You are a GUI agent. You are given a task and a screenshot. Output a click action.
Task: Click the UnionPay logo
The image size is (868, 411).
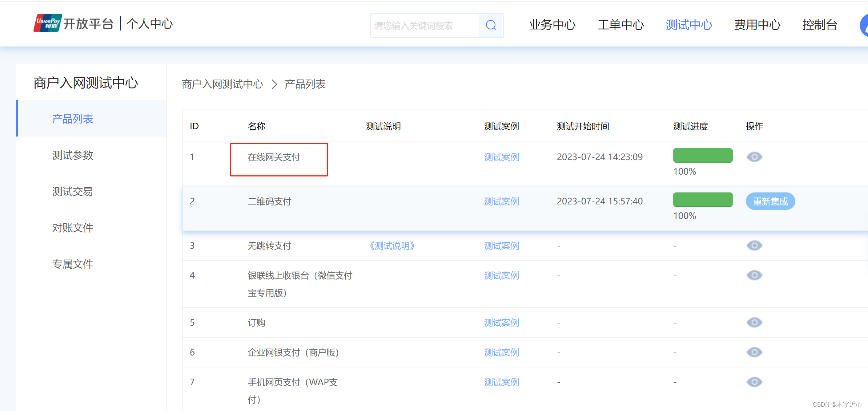click(x=48, y=24)
